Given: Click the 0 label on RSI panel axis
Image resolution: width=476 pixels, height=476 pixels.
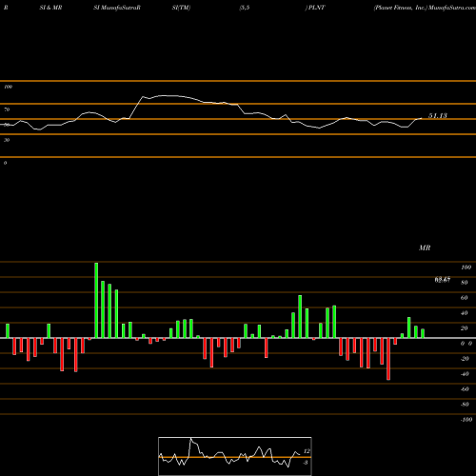Looking at the screenshot, I should [5, 163].
